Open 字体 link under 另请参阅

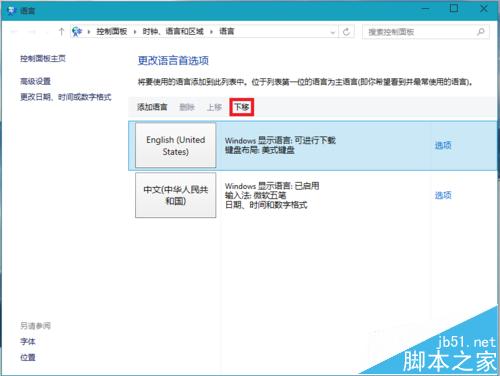click(x=28, y=342)
